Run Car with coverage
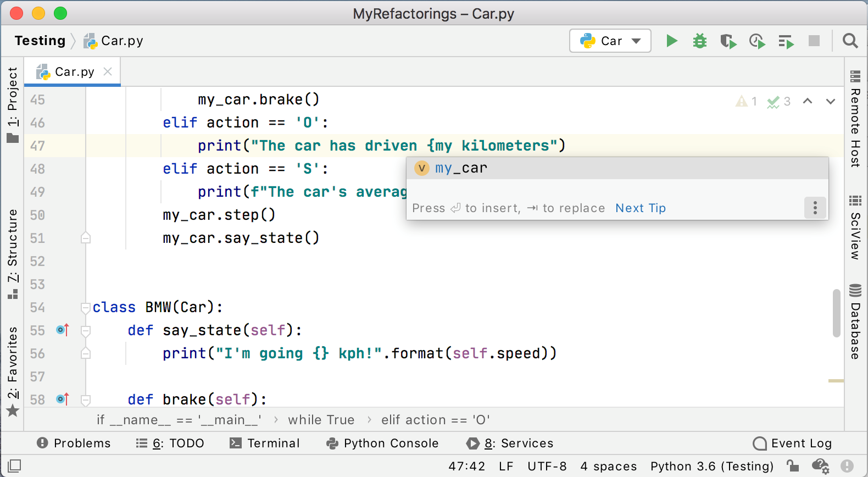The image size is (868, 477). 728,41
